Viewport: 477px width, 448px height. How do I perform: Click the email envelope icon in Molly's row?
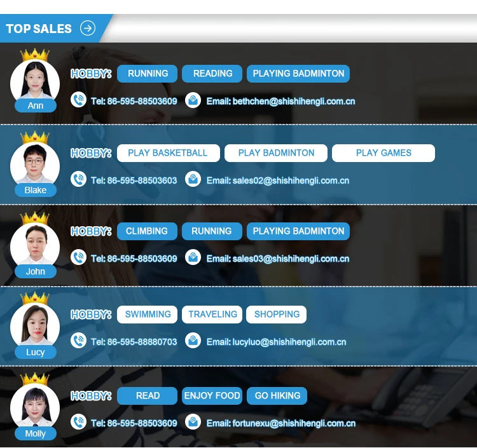pyautogui.click(x=193, y=421)
